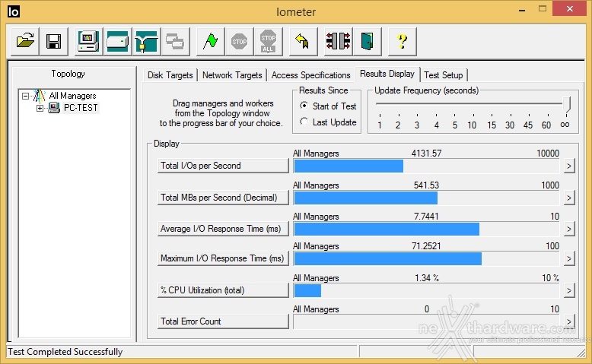Open the % CPU Utilization chart arrow

(x=569, y=290)
